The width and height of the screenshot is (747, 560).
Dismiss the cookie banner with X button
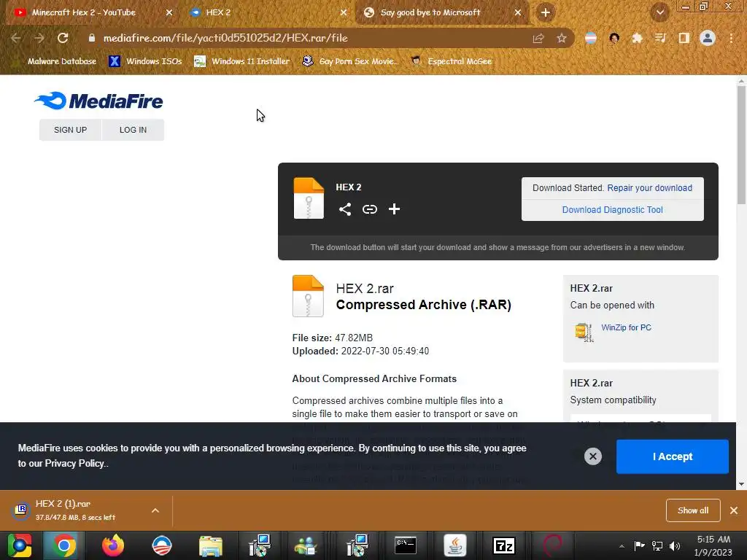point(593,456)
